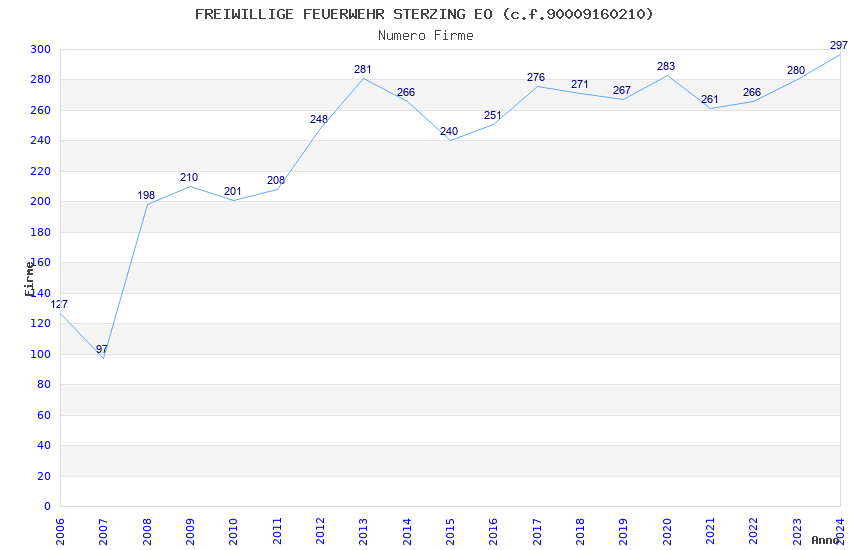The image size is (850, 550).
Task: Click y-axis value 20
Action: tap(44, 476)
